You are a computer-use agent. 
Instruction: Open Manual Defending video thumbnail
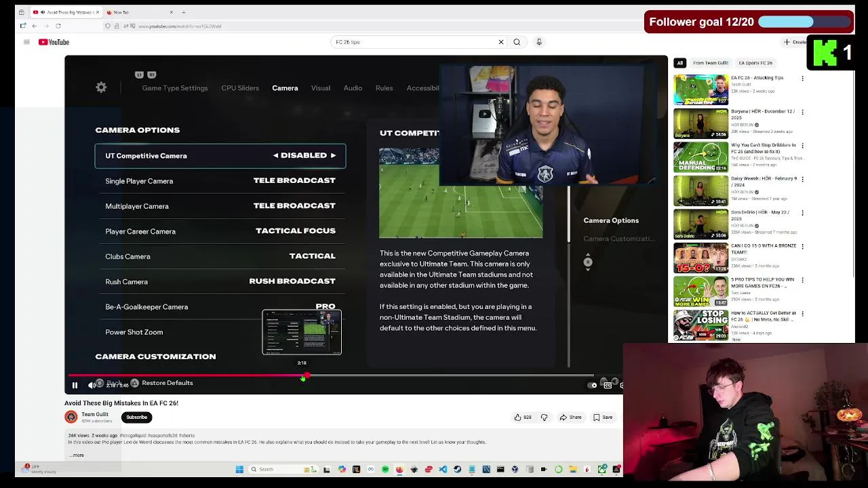coord(701,157)
